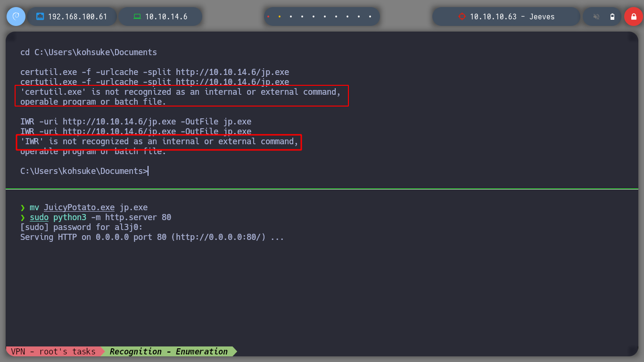Click the green laptop VPN icon
This screenshot has height=362, width=644.
coord(137,16)
